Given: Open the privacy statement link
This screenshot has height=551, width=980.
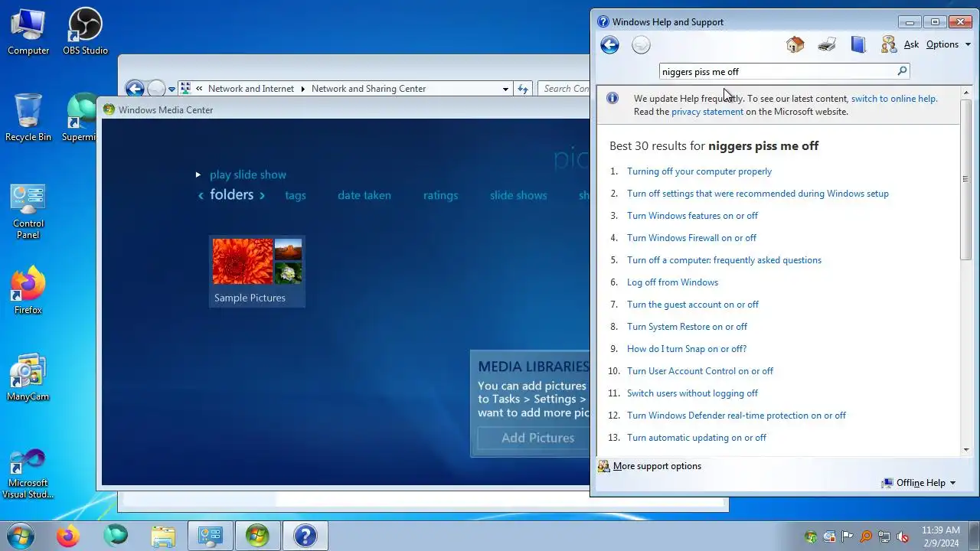Looking at the screenshot, I should (707, 111).
